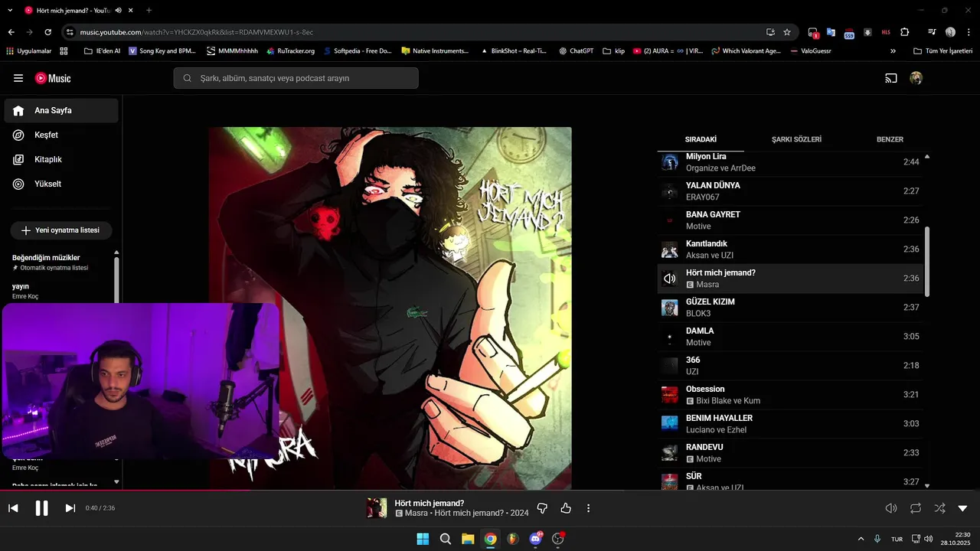Play Milyon Lira from the queue
Screen dimensions: 980x551
(790, 162)
